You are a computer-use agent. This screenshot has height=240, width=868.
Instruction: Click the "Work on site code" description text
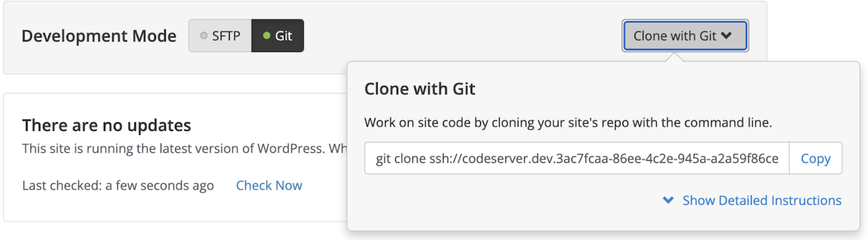tap(568, 123)
